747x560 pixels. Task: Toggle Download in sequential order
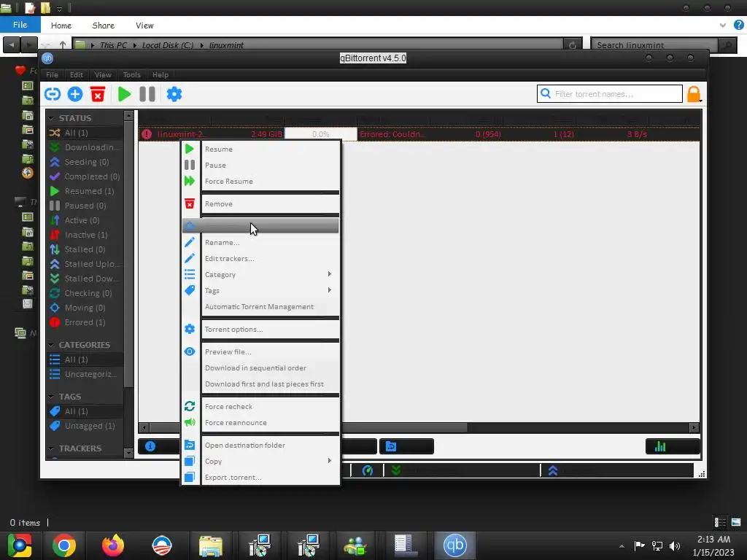pyautogui.click(x=260, y=367)
